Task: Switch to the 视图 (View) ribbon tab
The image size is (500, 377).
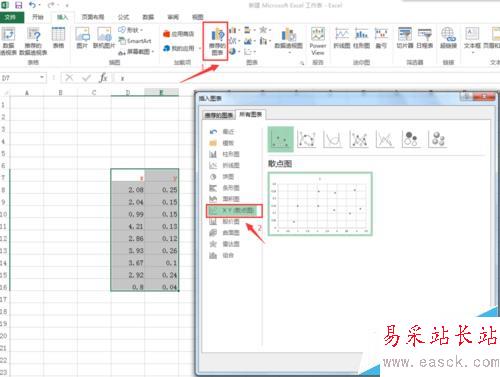Action: (197, 17)
